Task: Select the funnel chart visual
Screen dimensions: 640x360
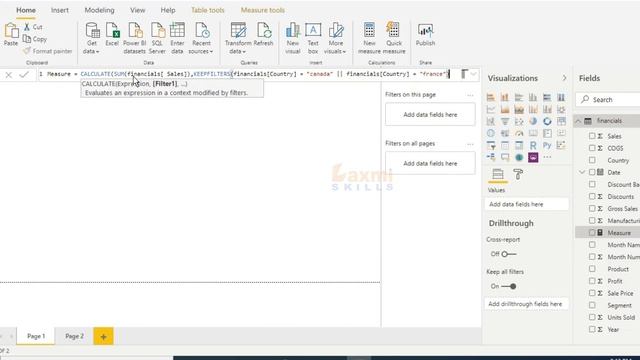Action: tap(505, 121)
